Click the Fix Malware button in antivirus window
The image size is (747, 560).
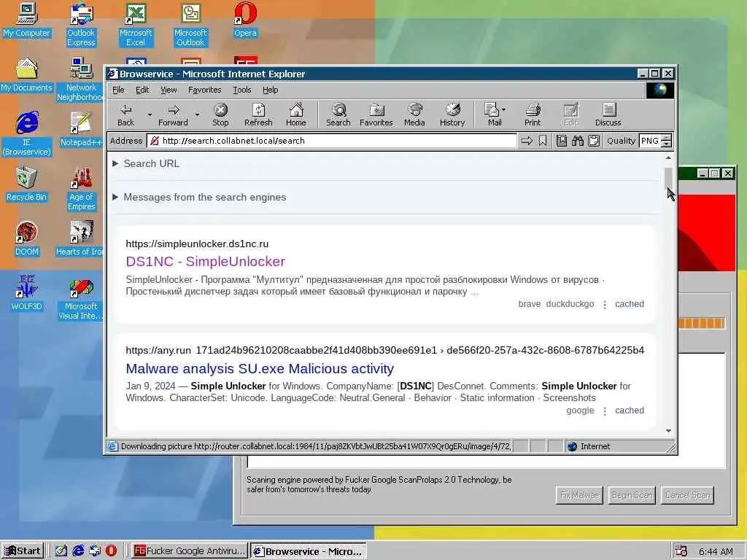pyautogui.click(x=579, y=495)
